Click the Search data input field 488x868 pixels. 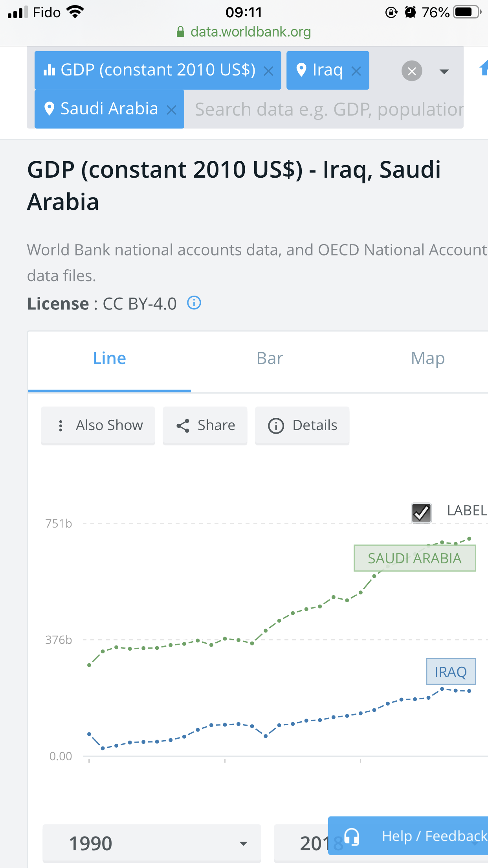(326, 110)
